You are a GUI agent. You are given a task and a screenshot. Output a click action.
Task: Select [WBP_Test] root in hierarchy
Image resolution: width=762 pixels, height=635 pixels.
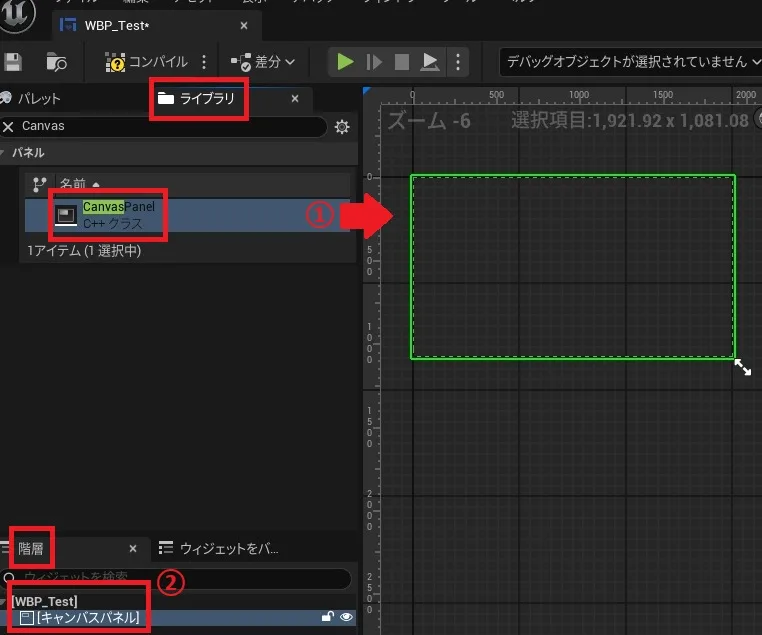click(x=45, y=601)
